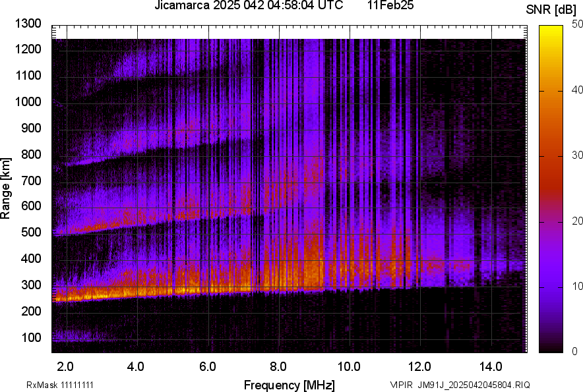
Task: Click the 14.0 frequency tick label
Action: click(x=491, y=366)
